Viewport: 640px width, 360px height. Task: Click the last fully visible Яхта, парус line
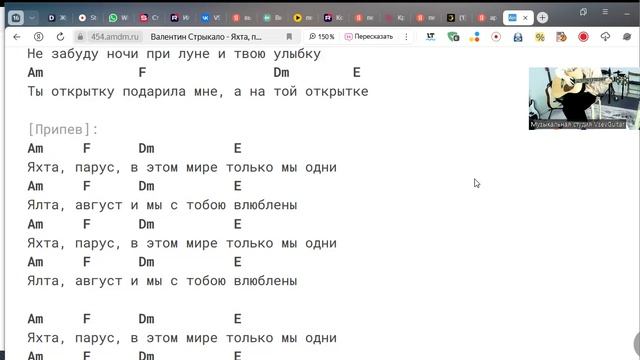(x=182, y=338)
